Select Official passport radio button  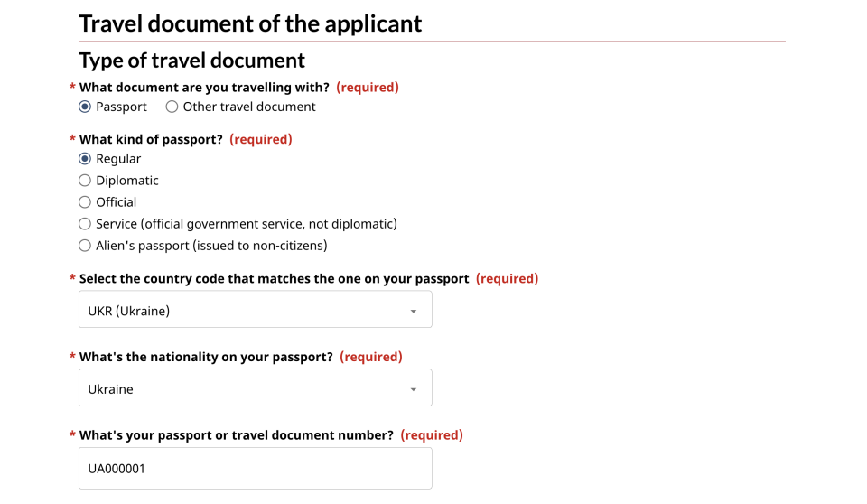point(85,202)
